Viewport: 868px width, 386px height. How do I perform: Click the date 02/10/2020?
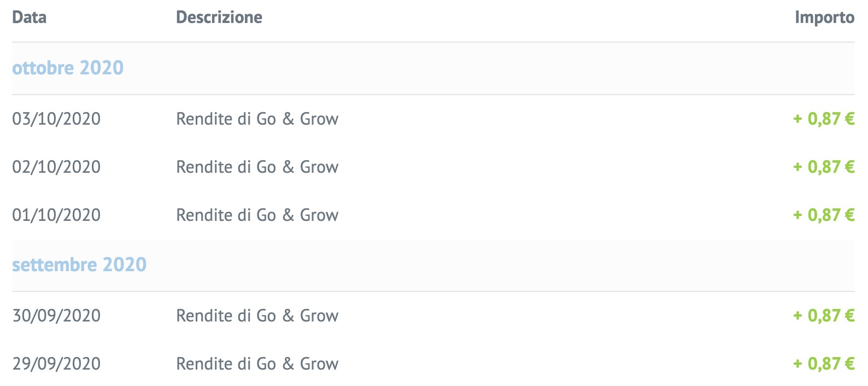tap(56, 167)
